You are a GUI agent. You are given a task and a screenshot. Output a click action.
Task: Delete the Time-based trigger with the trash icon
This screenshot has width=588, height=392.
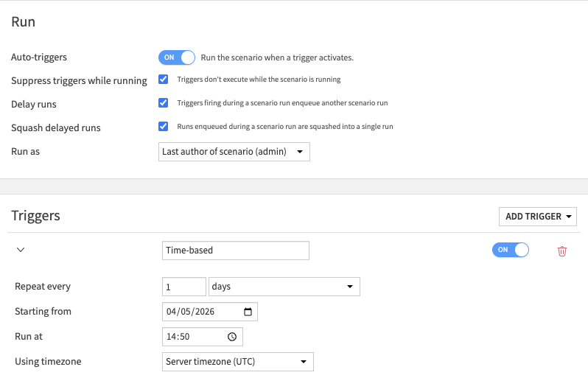[561, 251]
